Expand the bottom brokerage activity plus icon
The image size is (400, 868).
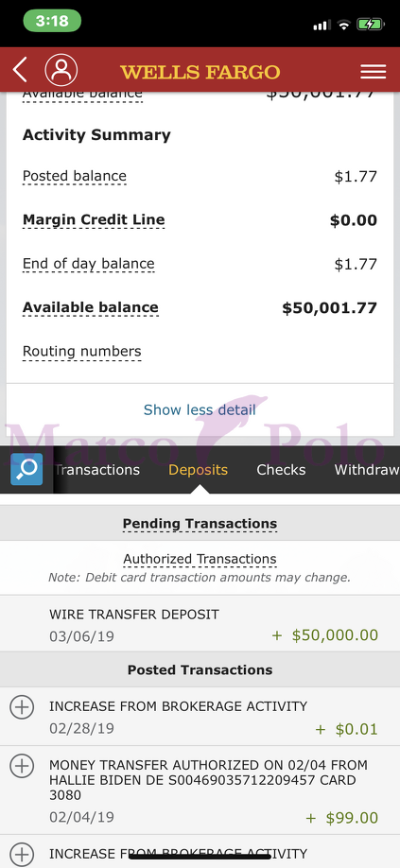pyautogui.click(x=22, y=854)
